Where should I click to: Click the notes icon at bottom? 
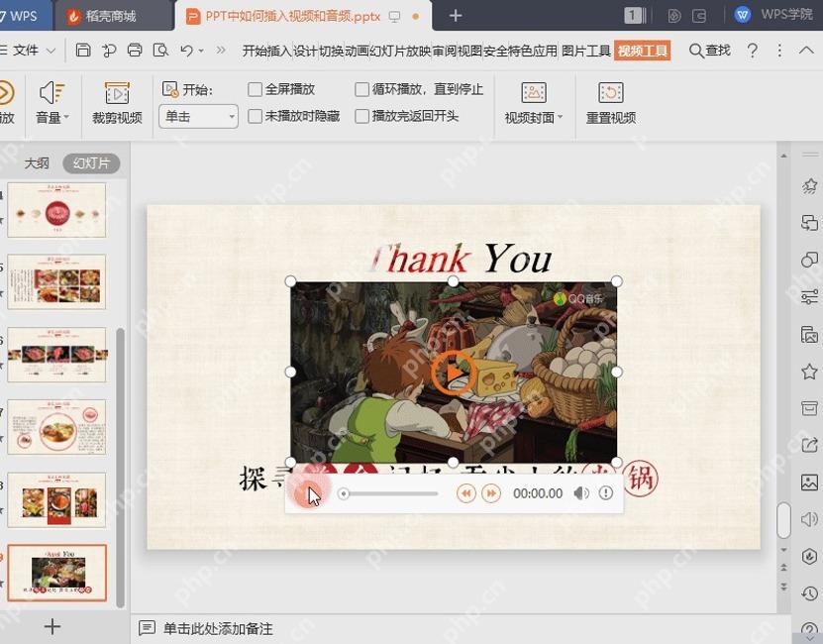click(147, 628)
